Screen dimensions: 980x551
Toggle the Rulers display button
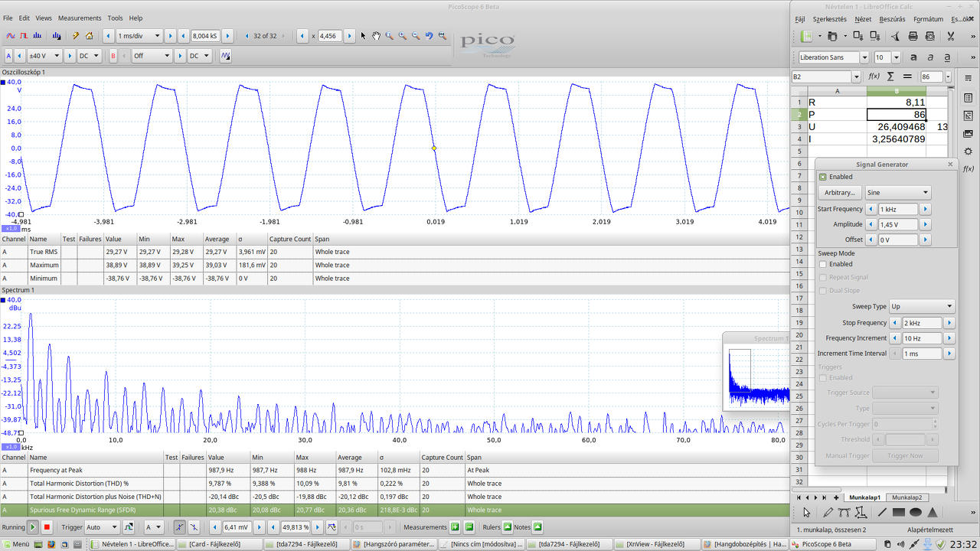[507, 527]
